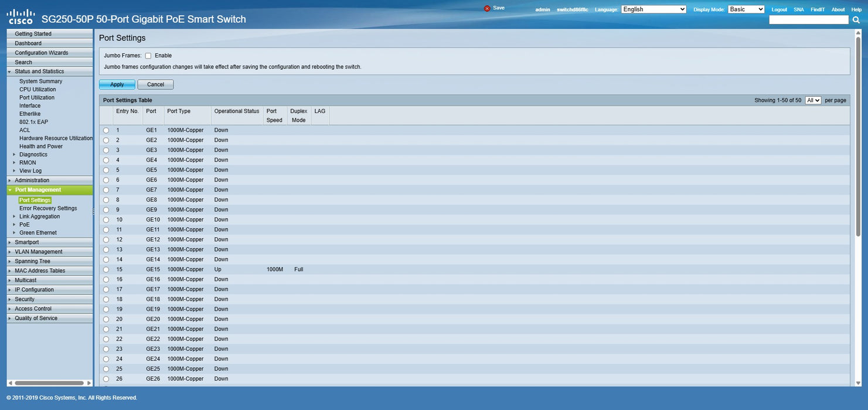Enable the Jumbo Frames checkbox
The height and width of the screenshot is (410, 868).
[148, 56]
